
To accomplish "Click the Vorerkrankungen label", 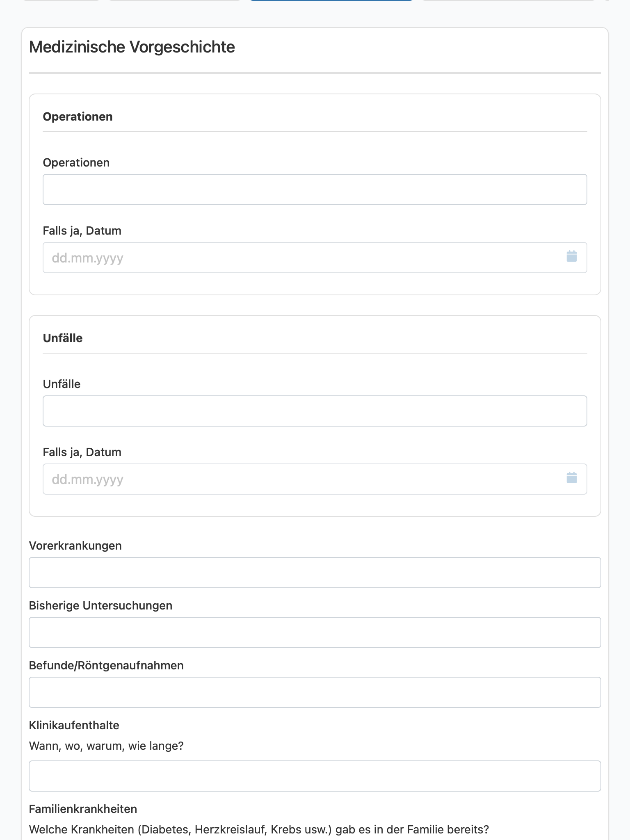I will pyautogui.click(x=75, y=546).
